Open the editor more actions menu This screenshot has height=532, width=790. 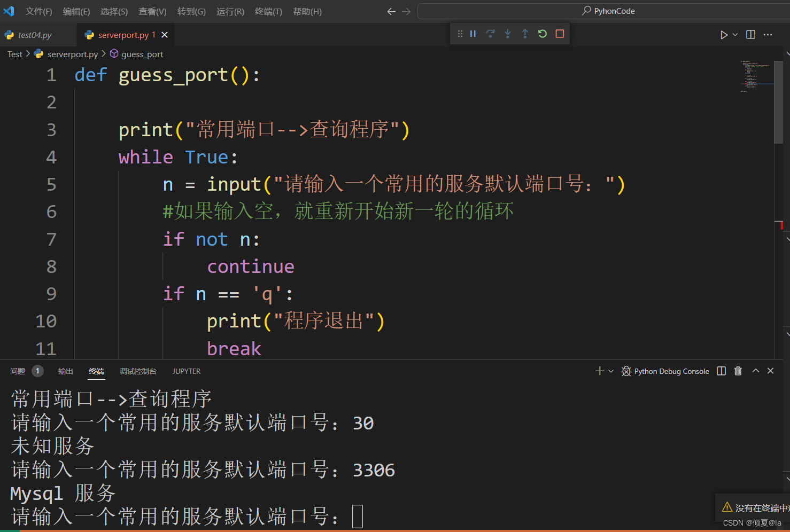coord(768,35)
